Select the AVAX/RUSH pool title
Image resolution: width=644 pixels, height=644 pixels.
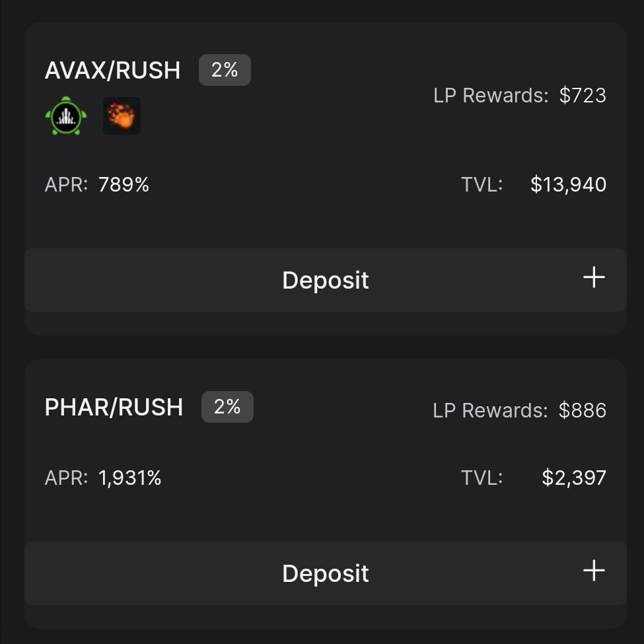[112, 70]
